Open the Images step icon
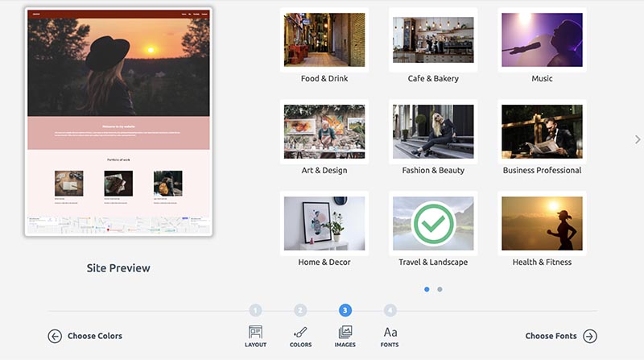 [x=345, y=332]
